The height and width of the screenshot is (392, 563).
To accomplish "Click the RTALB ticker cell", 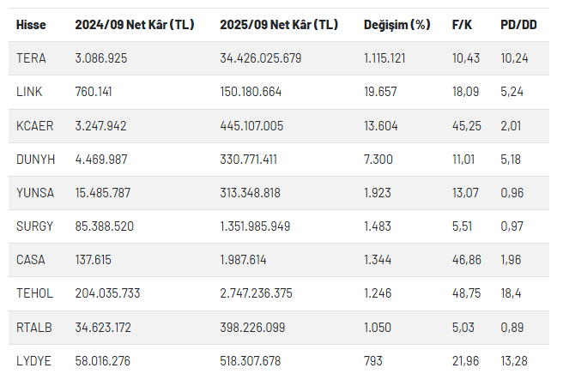I will coord(33,327).
